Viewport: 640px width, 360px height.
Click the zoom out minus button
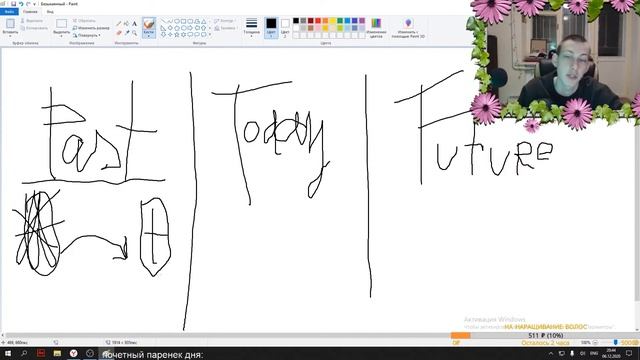tap(595, 342)
